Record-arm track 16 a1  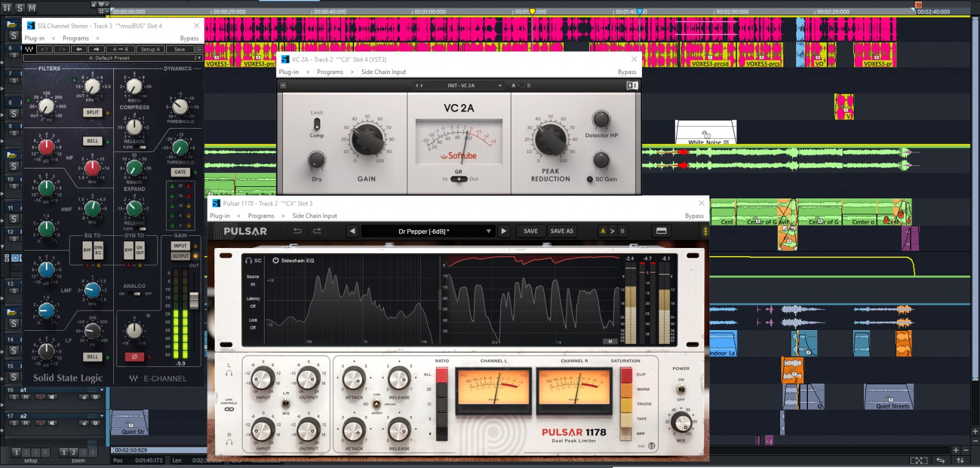40,397
